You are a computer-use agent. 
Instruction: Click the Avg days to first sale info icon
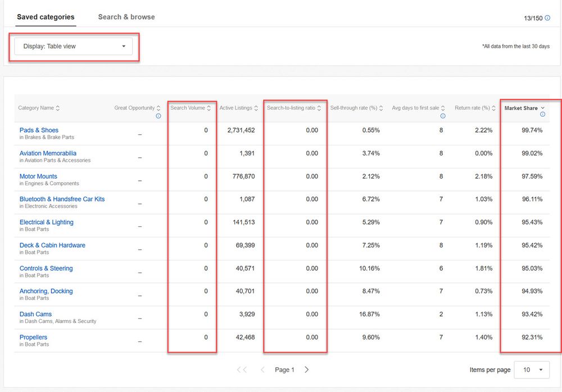[x=442, y=116]
